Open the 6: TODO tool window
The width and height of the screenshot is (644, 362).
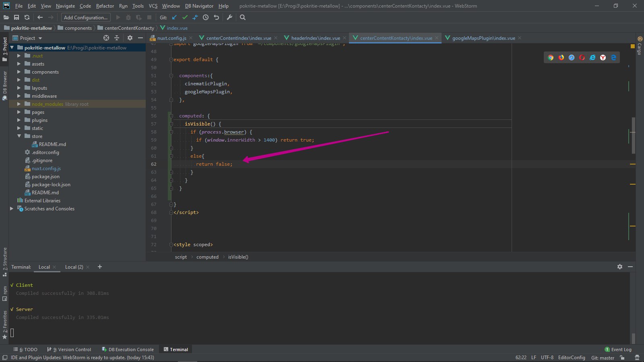click(25, 350)
